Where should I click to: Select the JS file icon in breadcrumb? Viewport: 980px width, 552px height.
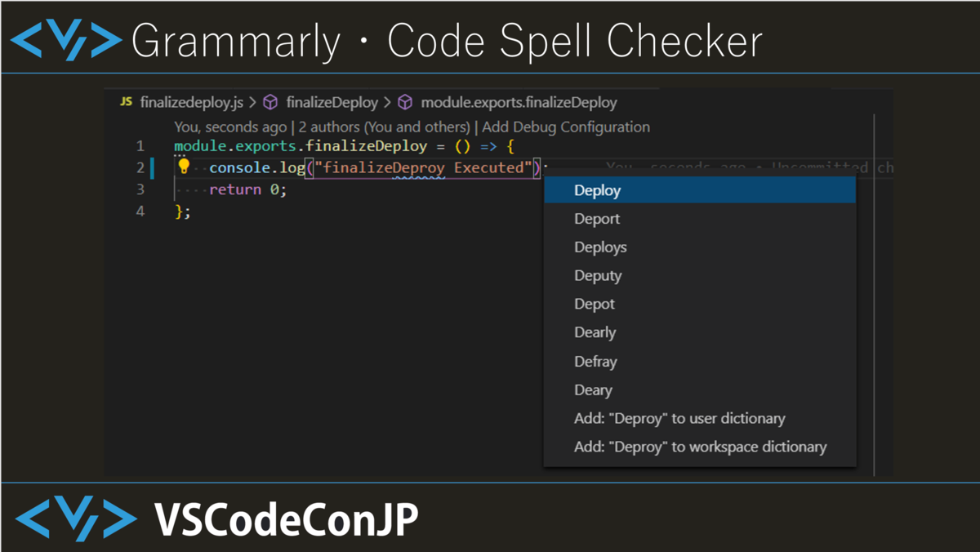pos(126,102)
